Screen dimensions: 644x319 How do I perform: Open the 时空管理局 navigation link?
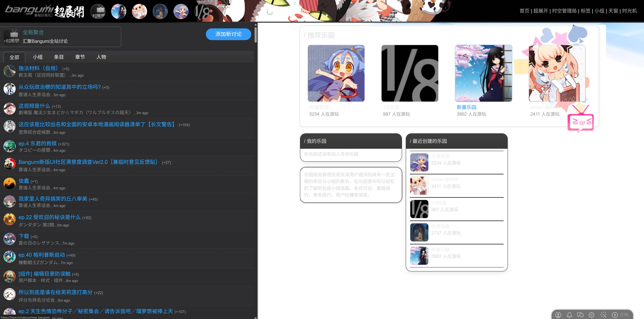tap(564, 11)
